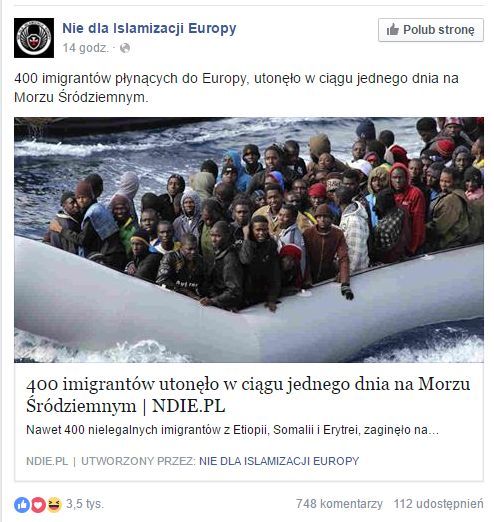Click the NDIE.PL suffix in headline
Viewport: 494px width, 522px height.
(189, 406)
